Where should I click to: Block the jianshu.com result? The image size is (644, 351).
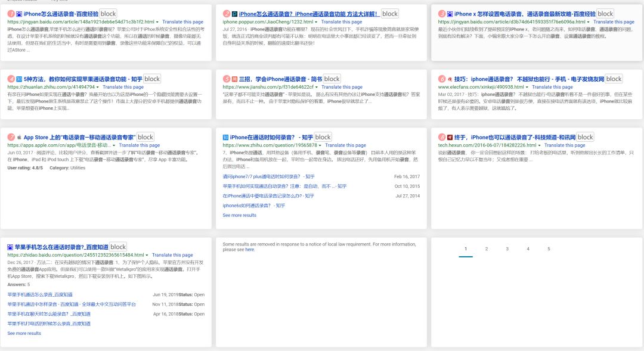(x=332, y=79)
